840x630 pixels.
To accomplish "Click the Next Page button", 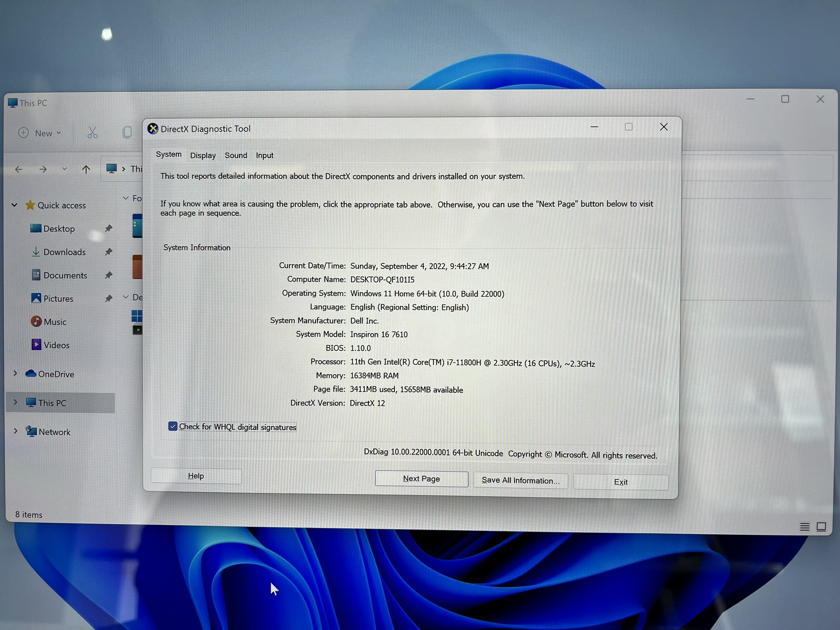I will (x=421, y=479).
